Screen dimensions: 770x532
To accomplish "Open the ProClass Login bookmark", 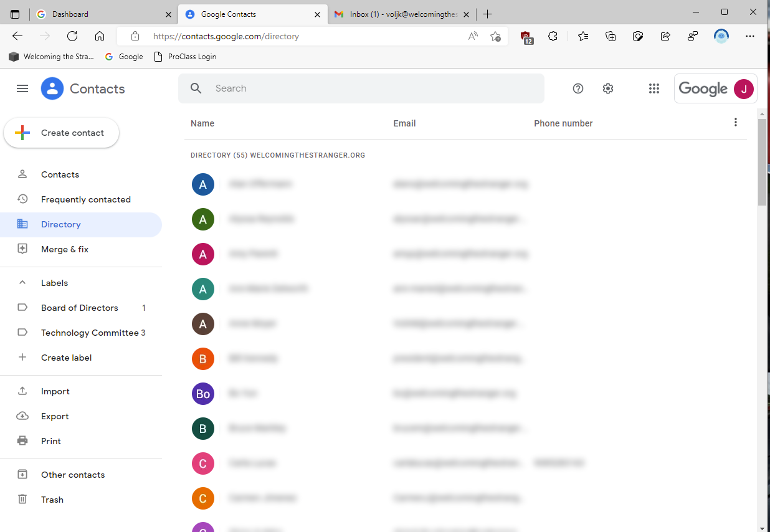I will [185, 57].
